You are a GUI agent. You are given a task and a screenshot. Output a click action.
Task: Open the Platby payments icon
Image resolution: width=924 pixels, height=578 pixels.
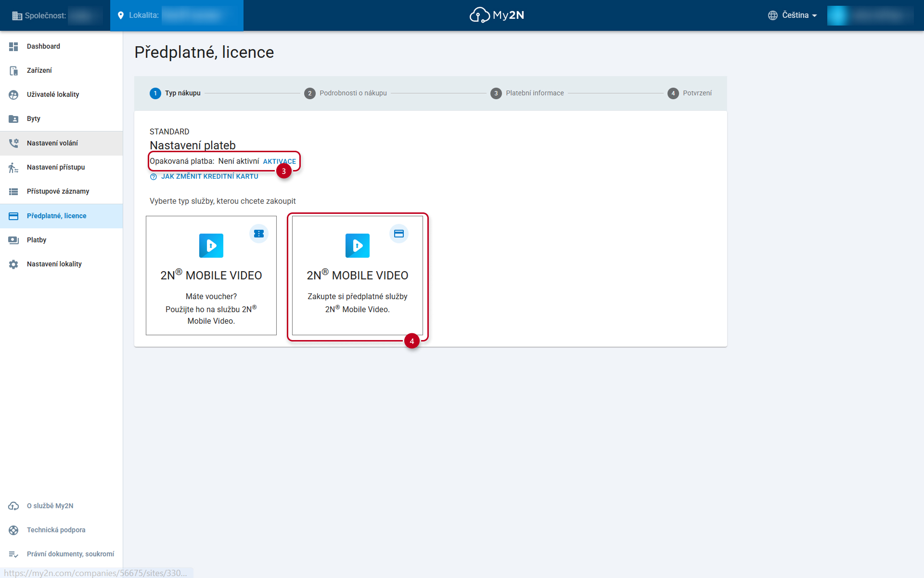(13, 240)
